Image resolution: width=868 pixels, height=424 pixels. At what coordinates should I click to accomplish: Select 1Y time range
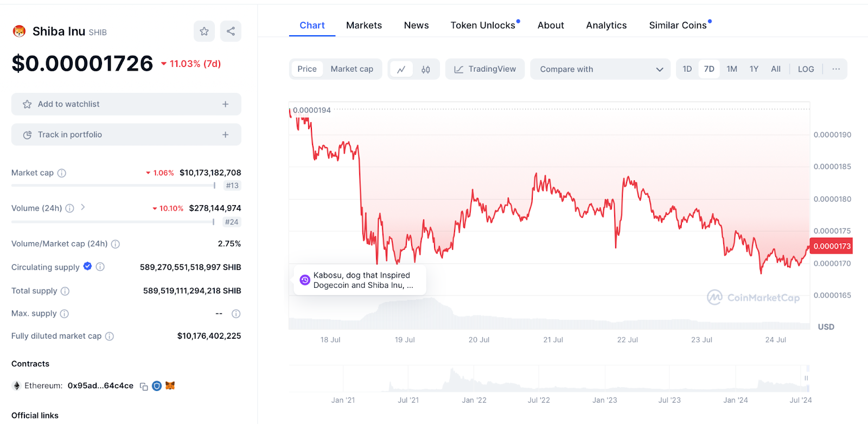(x=754, y=69)
